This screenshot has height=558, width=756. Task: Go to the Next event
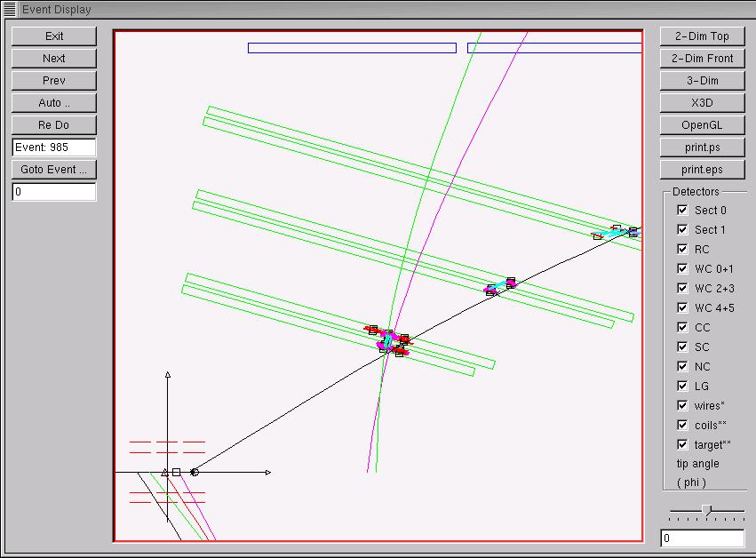pyautogui.click(x=54, y=59)
